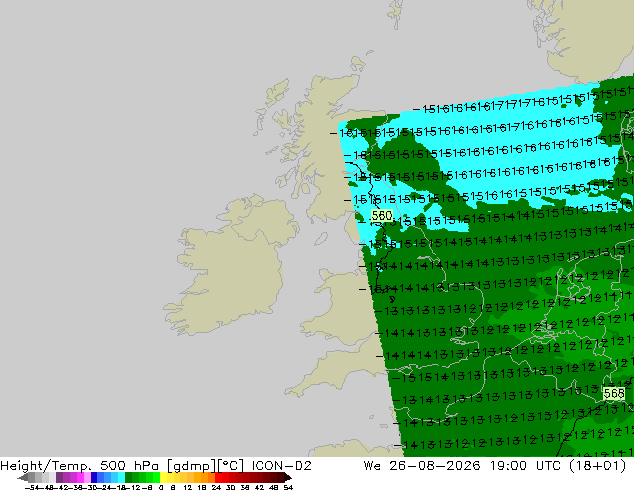This screenshot has width=634, height=490.
Task: Click the magenta swatch in the color legend
Action: 80,477
